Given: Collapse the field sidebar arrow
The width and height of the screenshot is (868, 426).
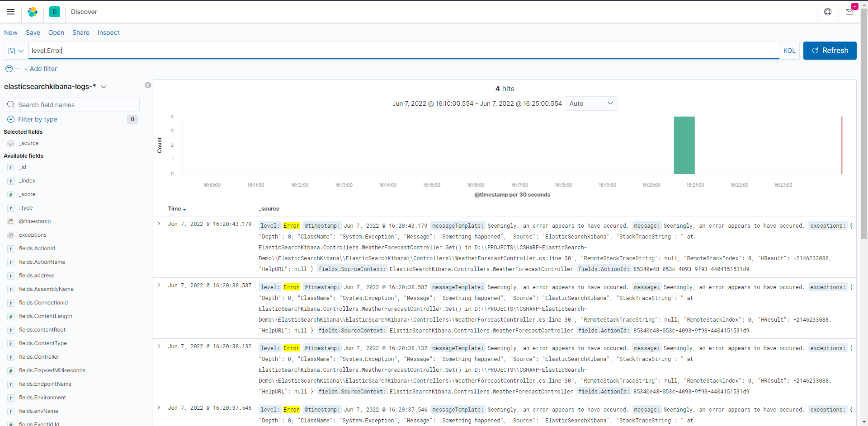Looking at the screenshot, I should [x=148, y=85].
